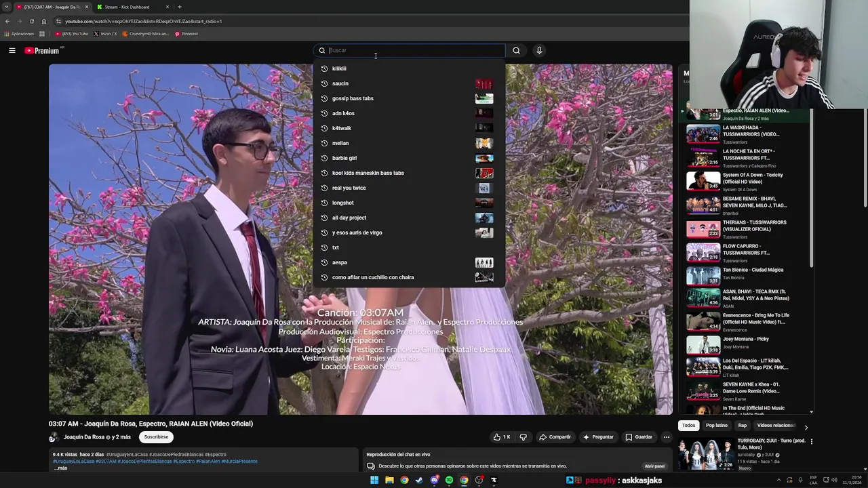
Task: Open the tab search dropdown arrow
Action: click(x=7, y=7)
